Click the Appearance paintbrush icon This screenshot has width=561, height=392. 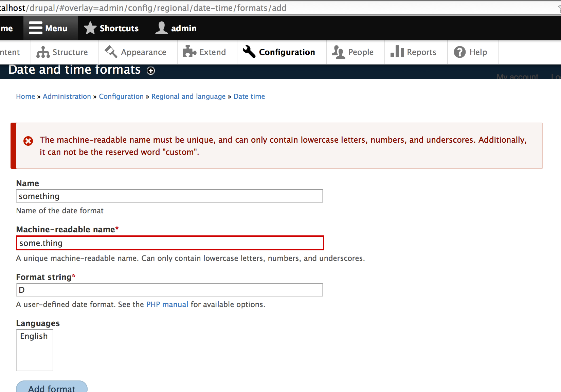110,52
